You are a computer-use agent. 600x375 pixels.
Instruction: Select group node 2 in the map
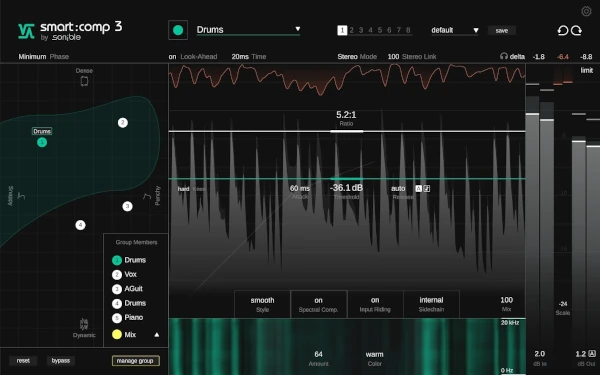(x=122, y=122)
